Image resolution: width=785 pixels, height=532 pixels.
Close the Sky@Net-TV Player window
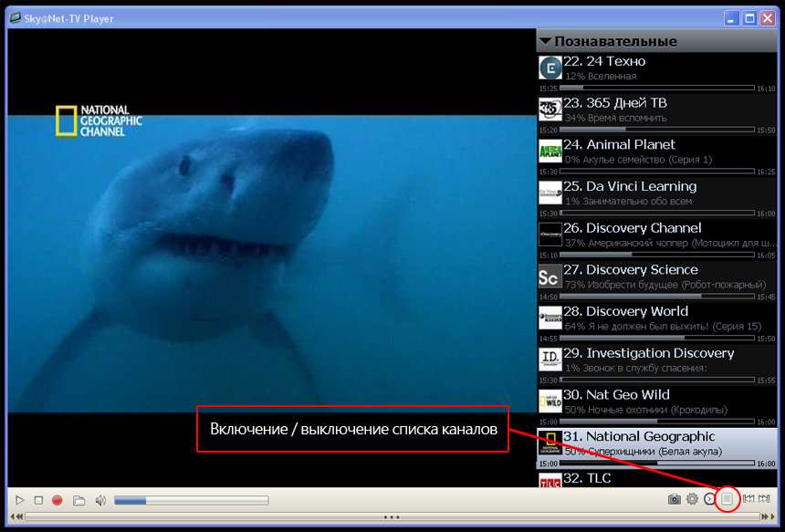(x=768, y=18)
